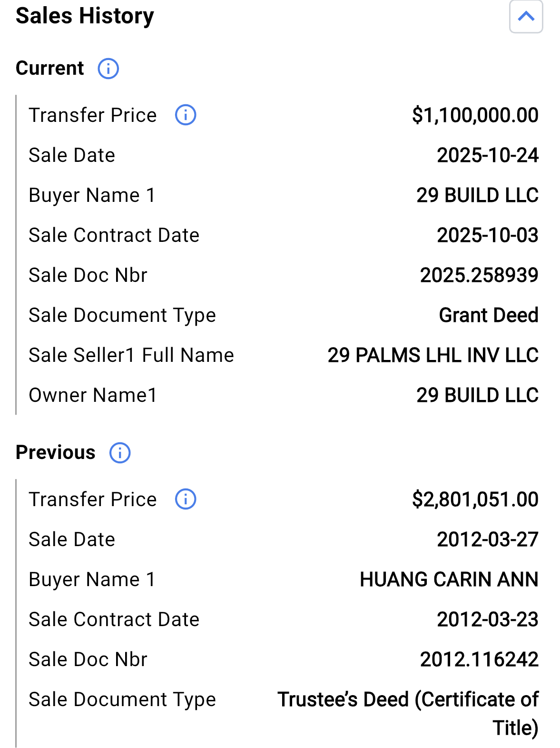Open info icon next to Previous heading
This screenshot has height=748, width=560.
point(120,453)
